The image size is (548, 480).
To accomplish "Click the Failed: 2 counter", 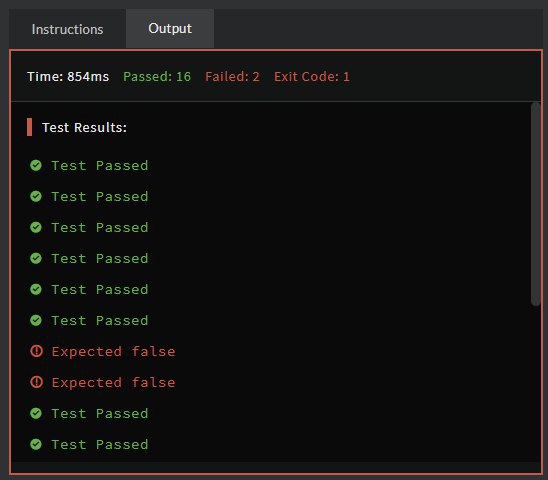I will (232, 77).
